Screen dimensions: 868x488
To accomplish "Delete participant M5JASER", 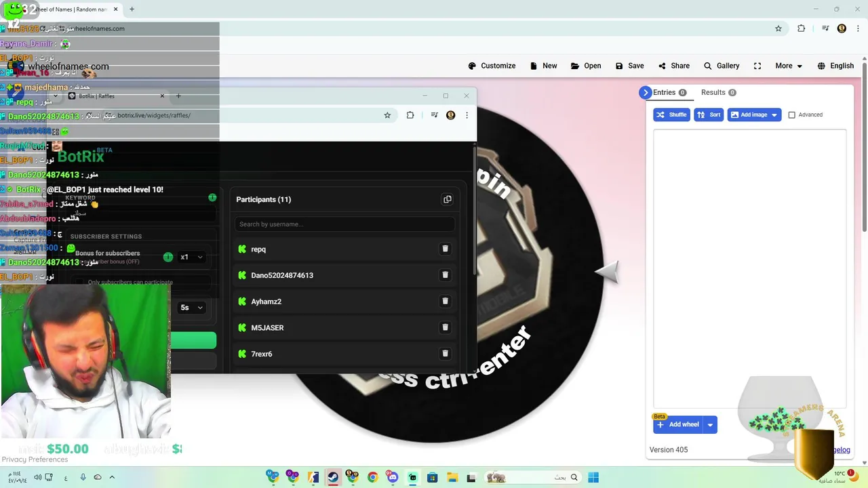I will [445, 327].
